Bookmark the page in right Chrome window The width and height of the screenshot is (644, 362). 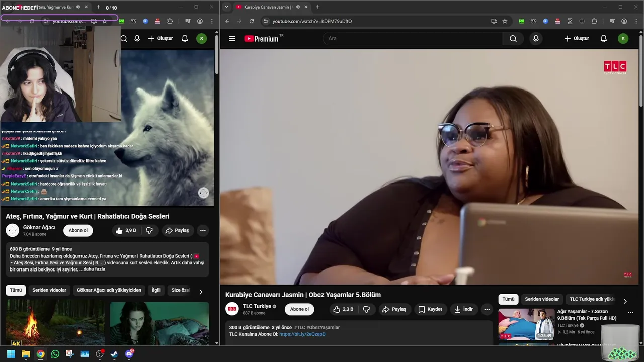tap(505, 21)
